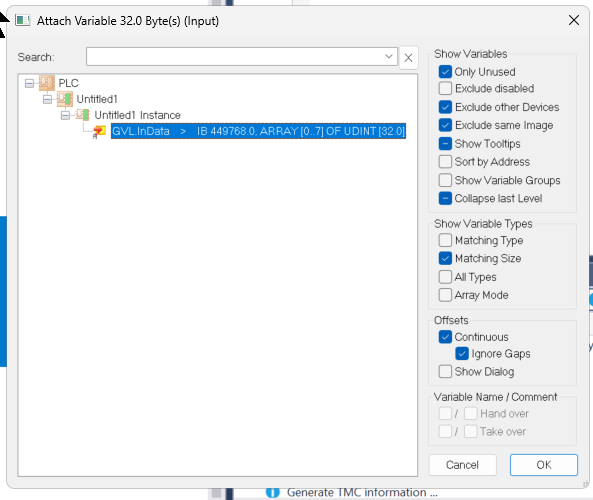
Task: Toggle Continuous offsets checkbox
Action: click(445, 337)
